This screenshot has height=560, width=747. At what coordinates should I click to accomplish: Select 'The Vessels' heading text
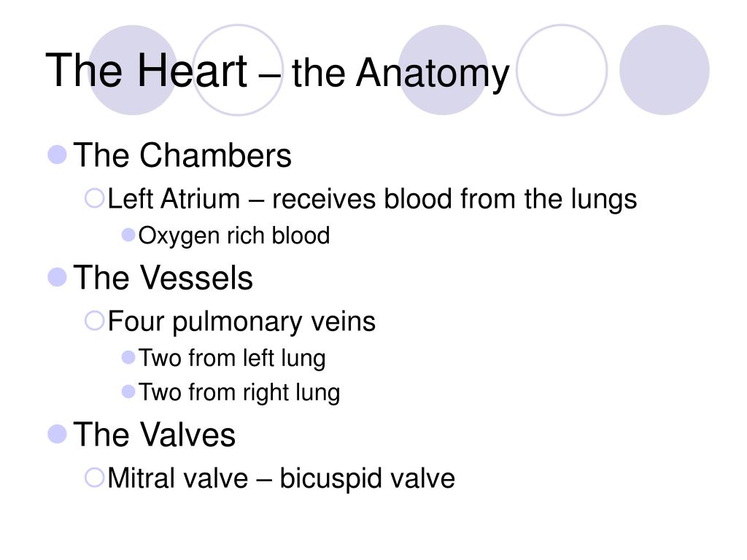pyautogui.click(x=163, y=278)
